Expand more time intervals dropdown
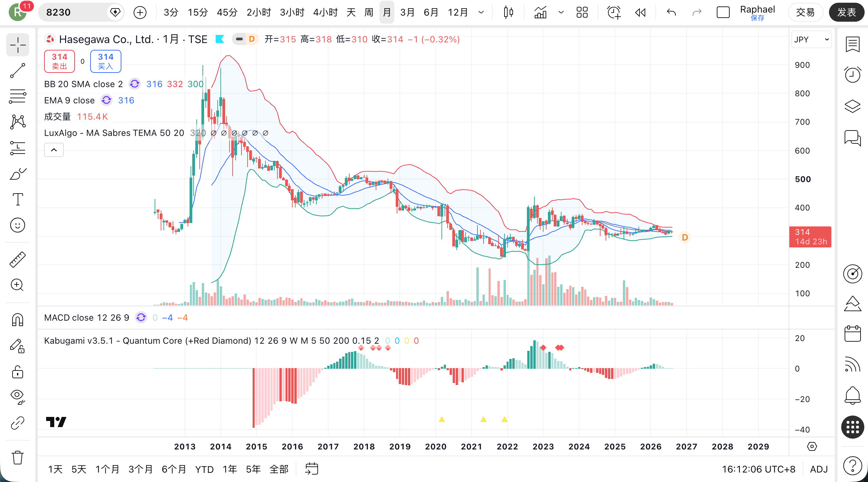Viewport: 868px width, 482px height. point(481,13)
